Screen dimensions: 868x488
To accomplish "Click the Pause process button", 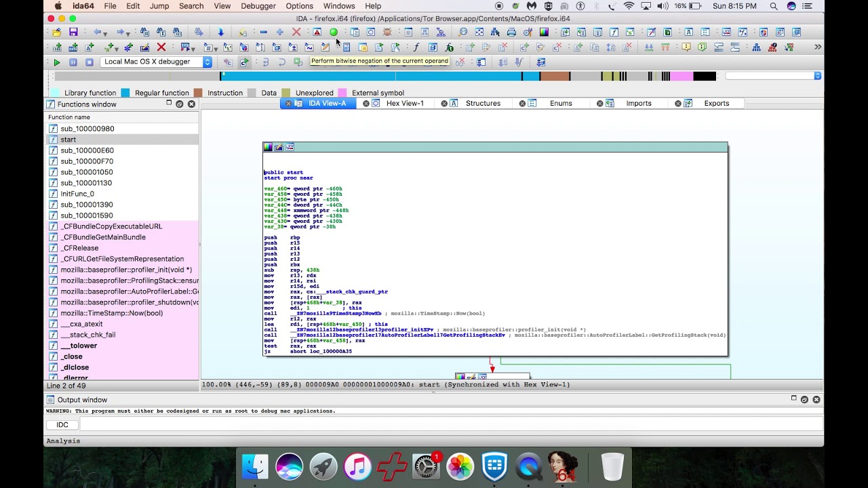I will pyautogui.click(x=73, y=62).
